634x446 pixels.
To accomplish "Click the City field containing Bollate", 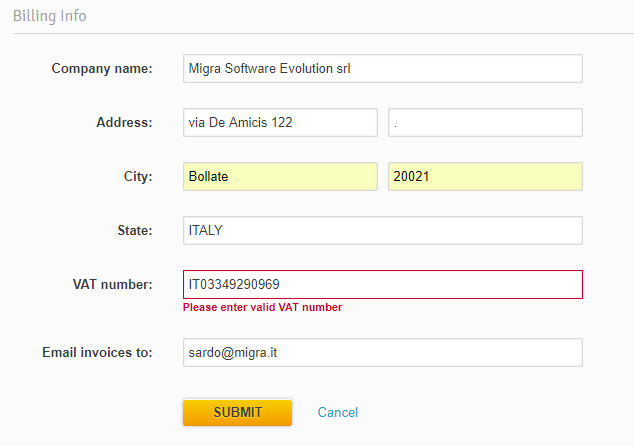I will tap(280, 177).
